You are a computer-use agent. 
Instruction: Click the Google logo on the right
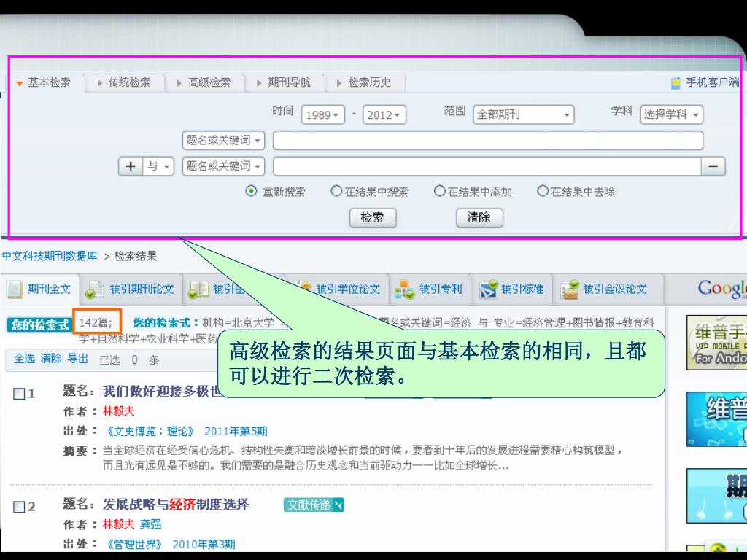click(722, 289)
